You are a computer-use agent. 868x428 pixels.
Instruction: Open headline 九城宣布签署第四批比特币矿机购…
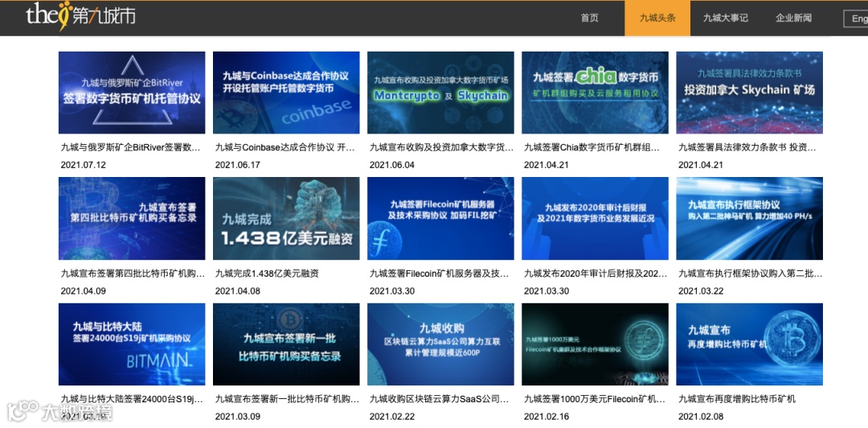(133, 274)
